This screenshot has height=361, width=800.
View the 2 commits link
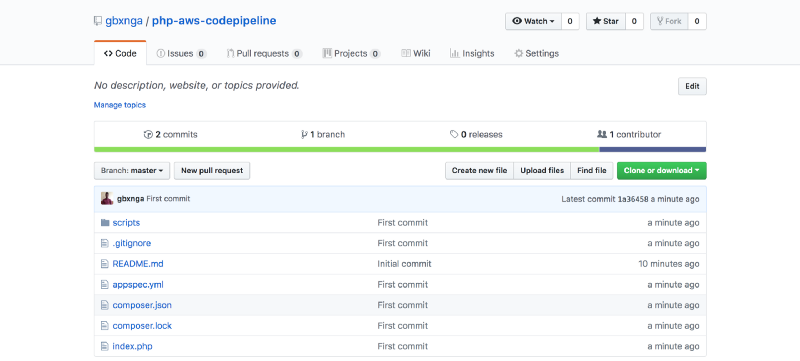coord(171,135)
